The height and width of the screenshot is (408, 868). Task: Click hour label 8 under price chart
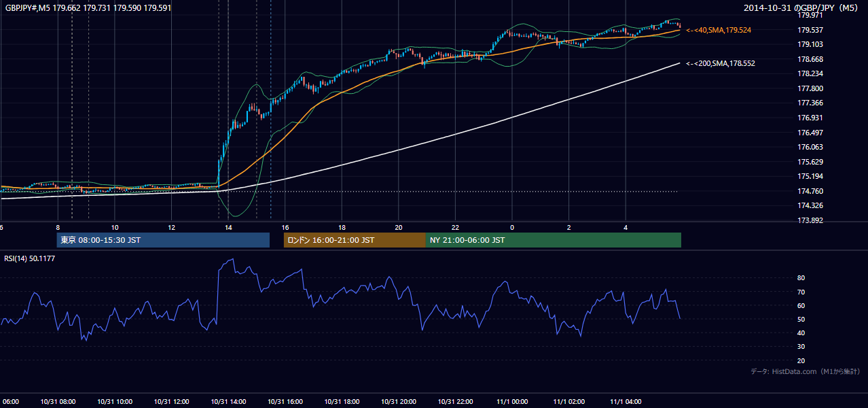click(x=58, y=227)
